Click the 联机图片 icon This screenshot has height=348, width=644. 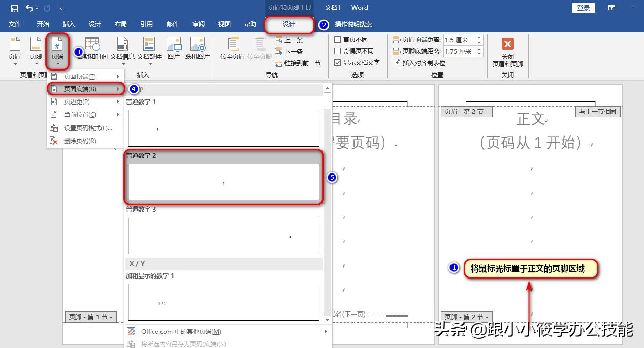click(198, 49)
